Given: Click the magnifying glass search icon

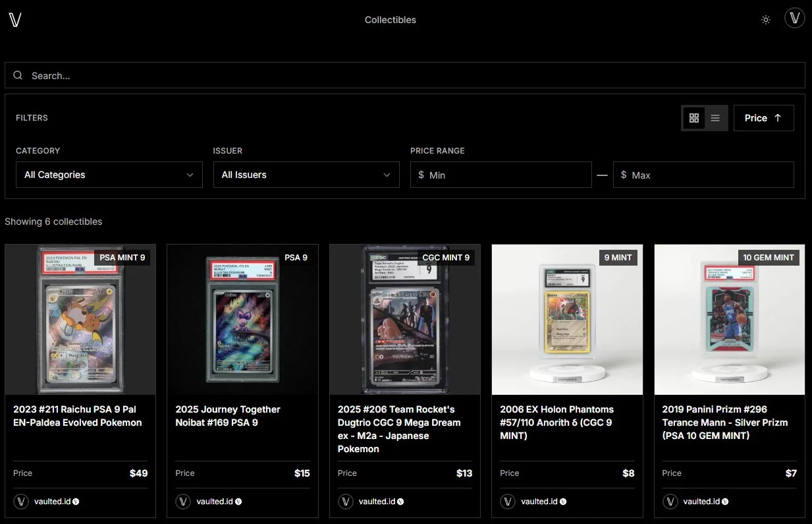Looking at the screenshot, I should [18, 75].
